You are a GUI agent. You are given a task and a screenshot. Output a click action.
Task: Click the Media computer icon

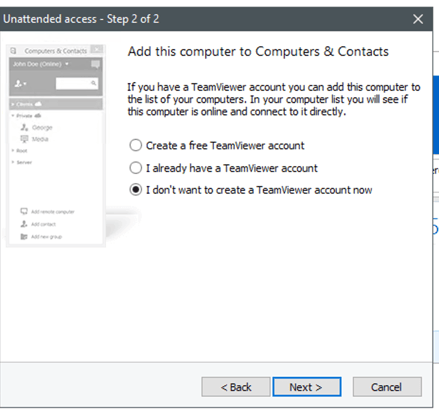pos(24,139)
